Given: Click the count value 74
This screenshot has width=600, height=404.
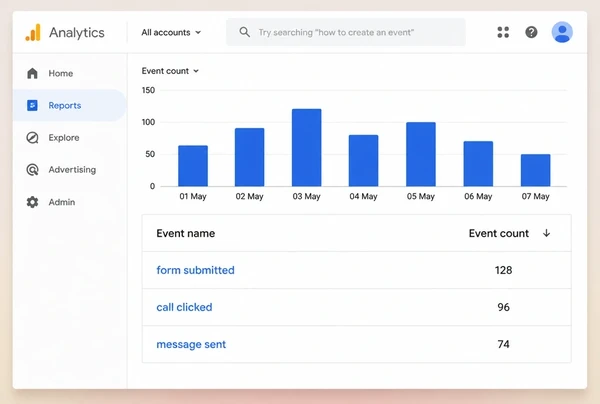Looking at the screenshot, I should 503,344.
